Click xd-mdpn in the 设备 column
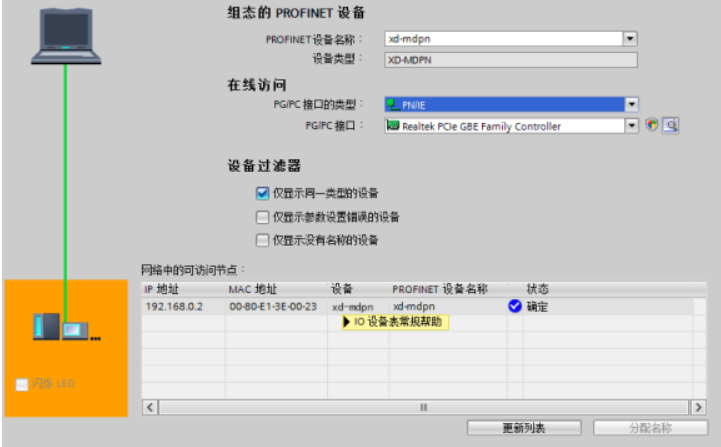The height and width of the screenshot is (447, 721). point(358,307)
